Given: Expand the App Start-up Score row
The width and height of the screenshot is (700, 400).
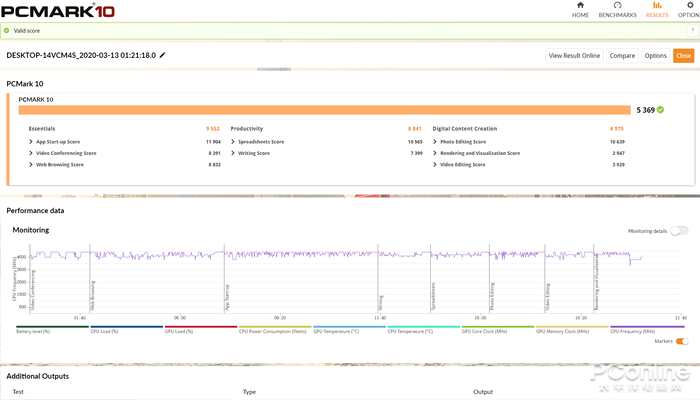Looking at the screenshot, I should click(31, 142).
